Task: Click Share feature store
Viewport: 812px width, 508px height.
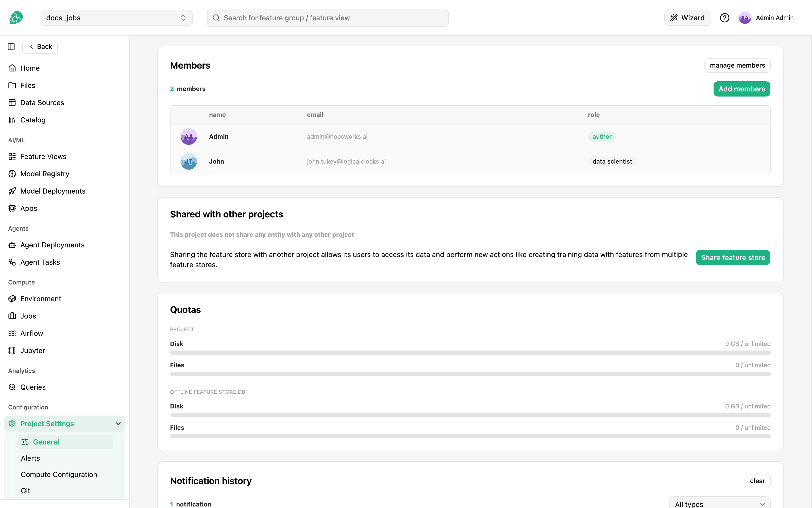Action: (x=733, y=258)
